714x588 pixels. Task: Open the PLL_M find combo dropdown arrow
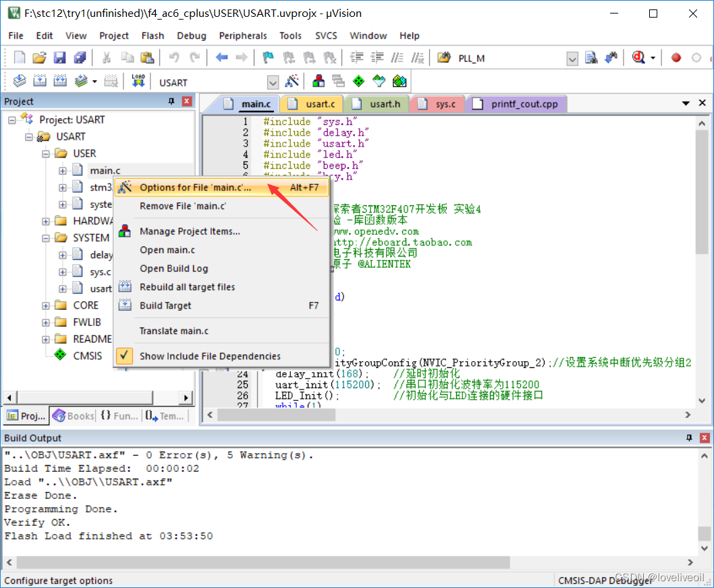tap(572, 58)
